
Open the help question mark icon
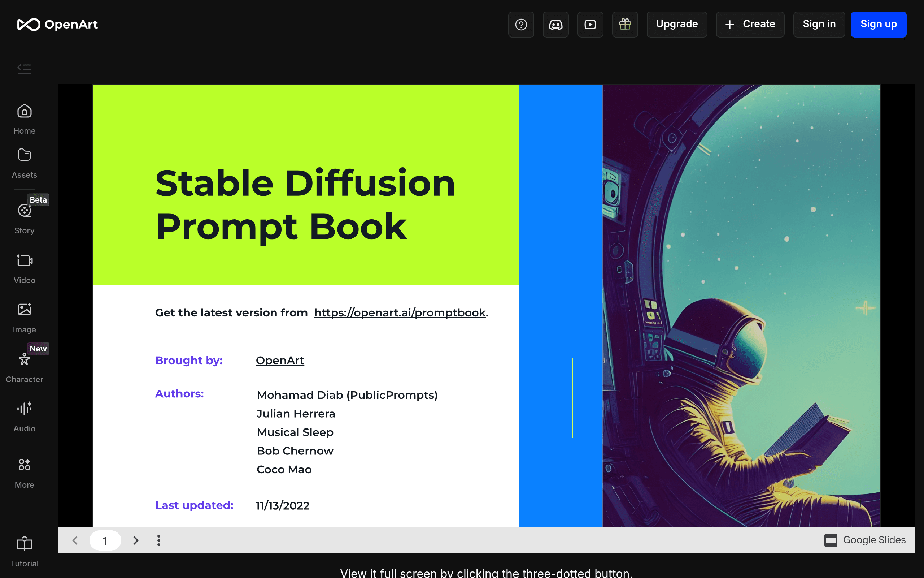point(521,25)
